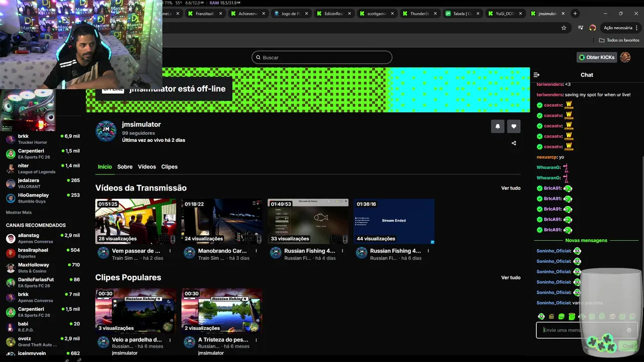Play the 'Veio a pardelha d...' clip thumbnail
The width and height of the screenshot is (644, 362).
tap(136, 311)
